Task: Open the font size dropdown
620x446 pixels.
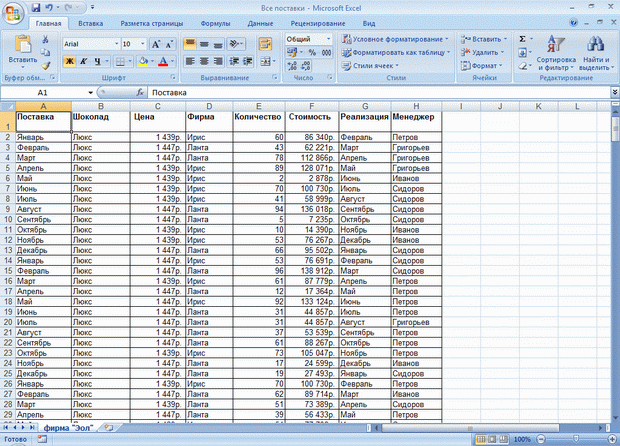Action: 143,44
